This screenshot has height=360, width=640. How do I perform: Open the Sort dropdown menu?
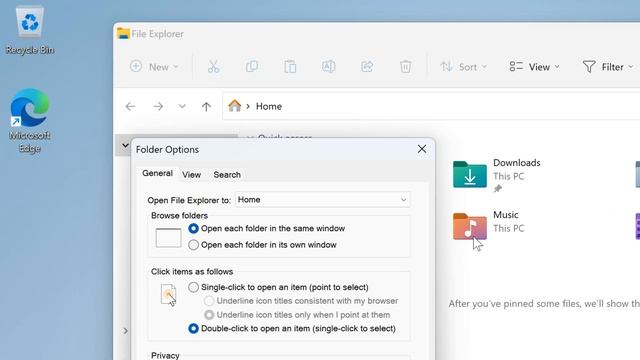pos(463,67)
